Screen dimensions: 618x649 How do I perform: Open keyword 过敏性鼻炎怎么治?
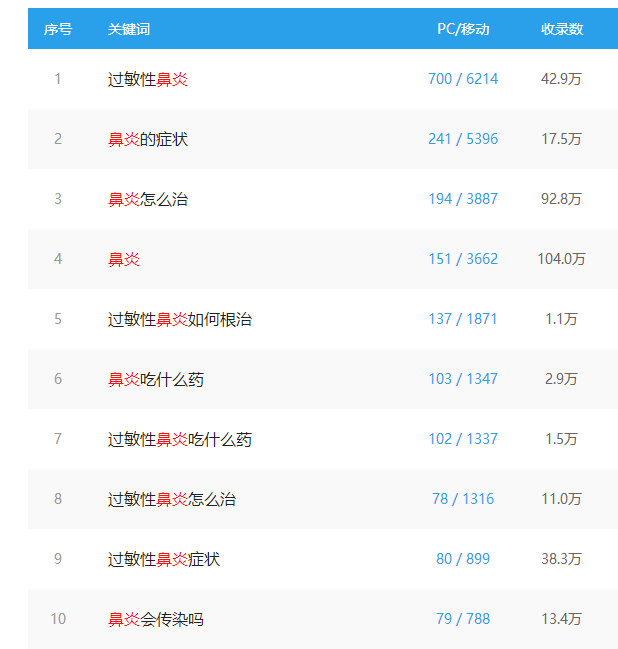pyautogui.click(x=172, y=499)
